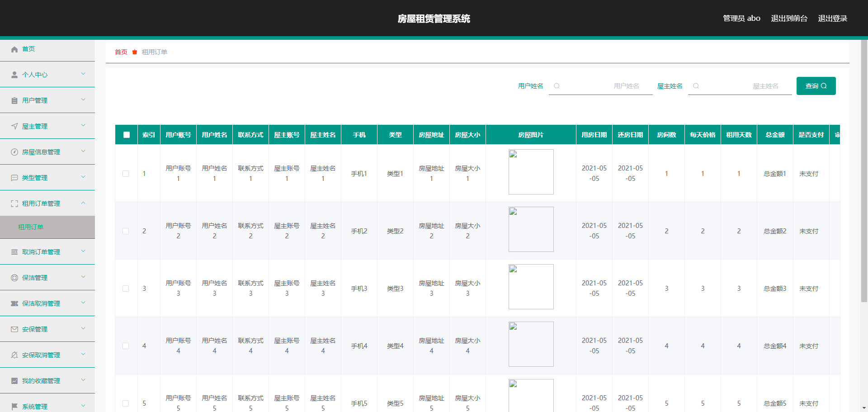This screenshot has width=868, height=412.
Task: Click the ticket icon next to 保洁取消管理
Action: pyautogui.click(x=14, y=303)
